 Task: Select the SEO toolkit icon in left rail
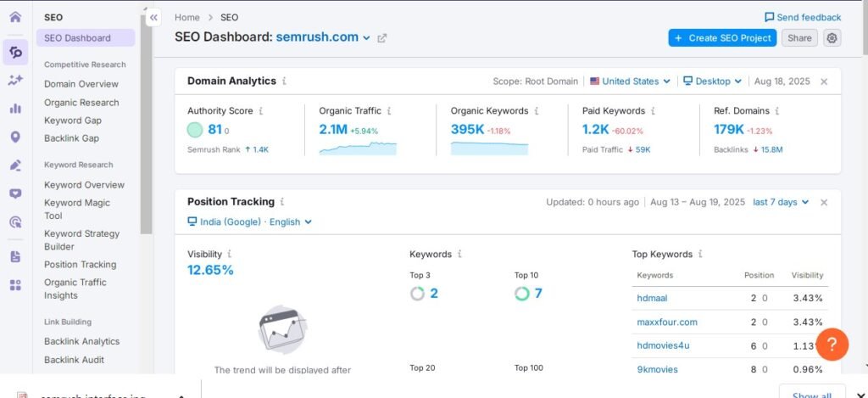pyautogui.click(x=15, y=52)
